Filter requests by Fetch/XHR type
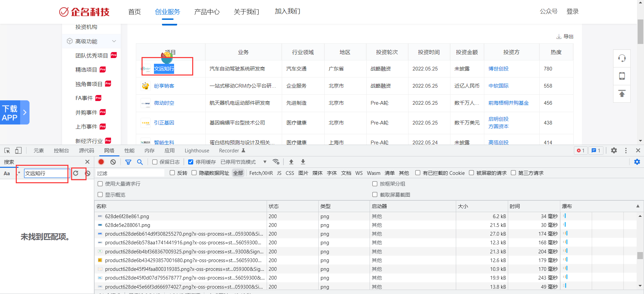This screenshot has height=294, width=644. 261,173
